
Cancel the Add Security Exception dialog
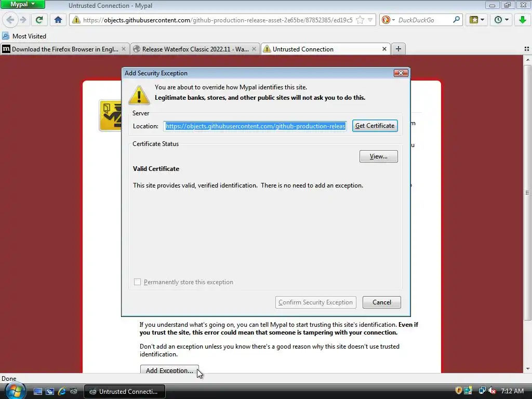pos(382,302)
